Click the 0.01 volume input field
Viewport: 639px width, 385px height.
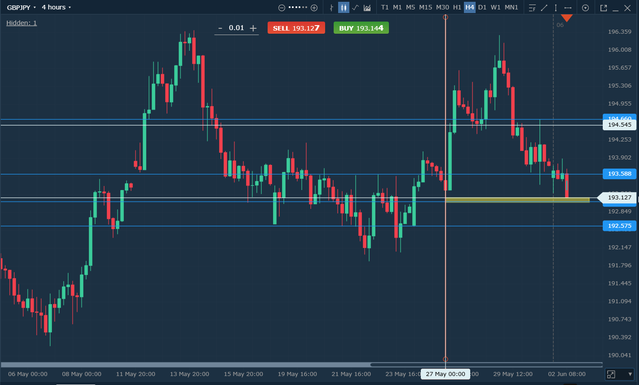[236, 28]
